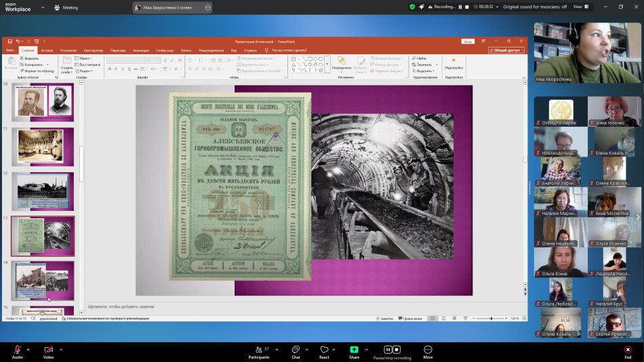Click the End meeting button
The image size is (644, 362).
coord(628,350)
